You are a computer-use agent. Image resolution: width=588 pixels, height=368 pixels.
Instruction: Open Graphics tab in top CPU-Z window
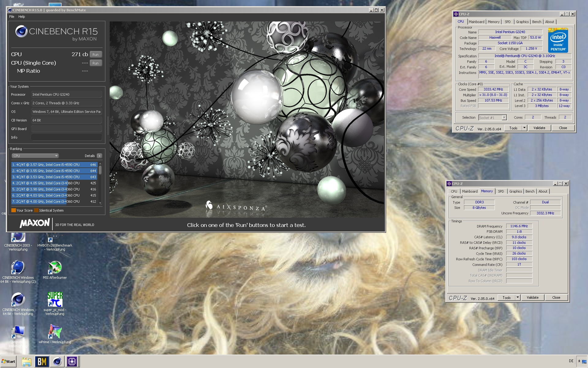click(x=522, y=22)
